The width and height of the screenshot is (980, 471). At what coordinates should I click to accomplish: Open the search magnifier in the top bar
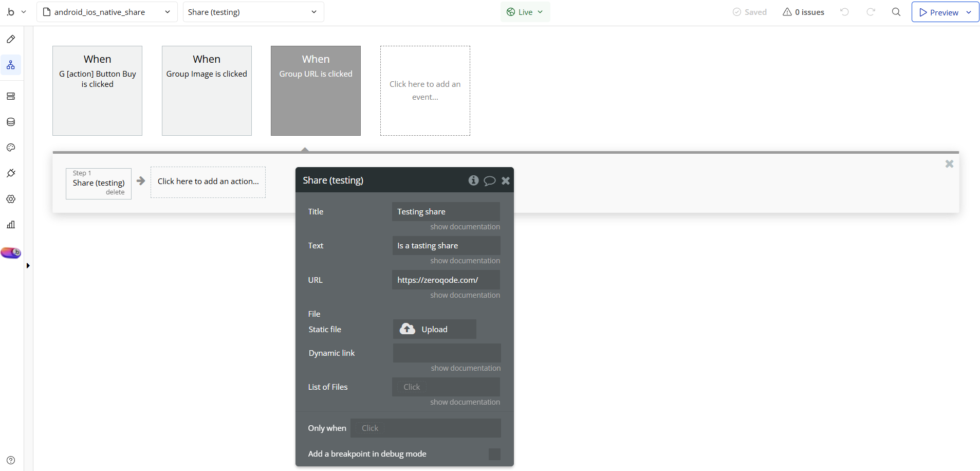896,12
